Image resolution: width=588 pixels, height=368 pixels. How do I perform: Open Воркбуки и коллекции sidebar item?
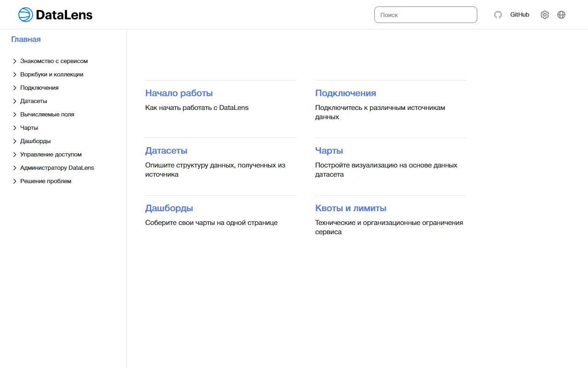coord(51,75)
